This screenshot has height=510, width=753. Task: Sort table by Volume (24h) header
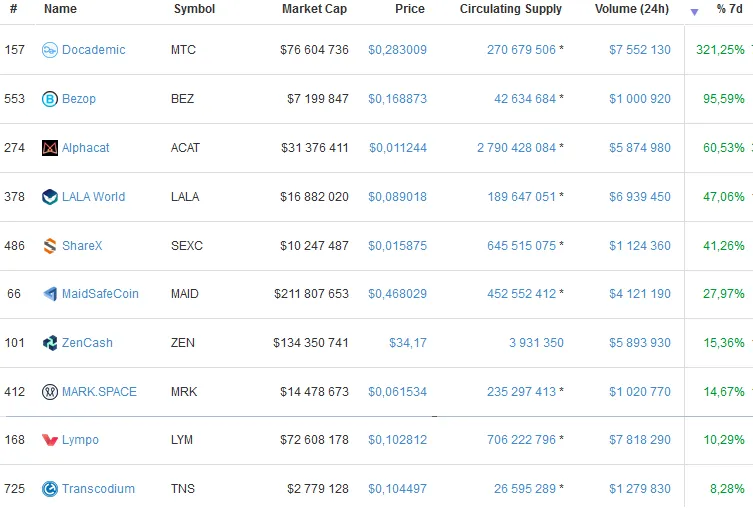pyautogui.click(x=632, y=9)
